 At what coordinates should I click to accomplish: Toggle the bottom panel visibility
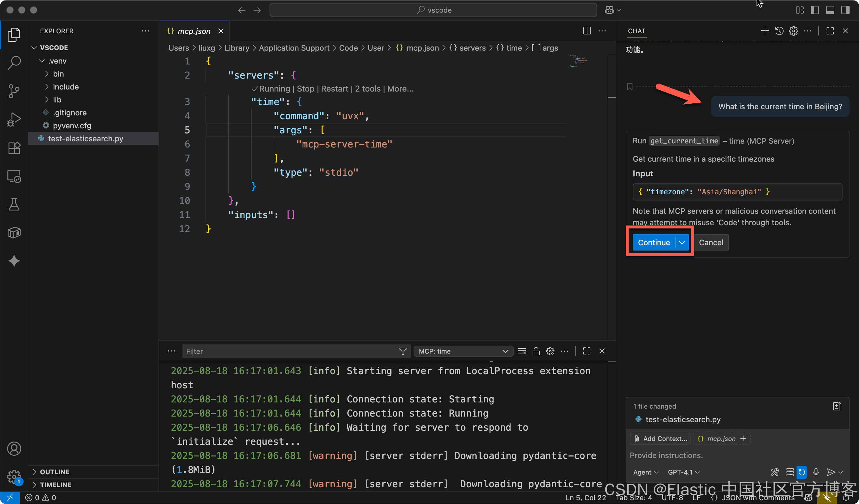coord(830,10)
